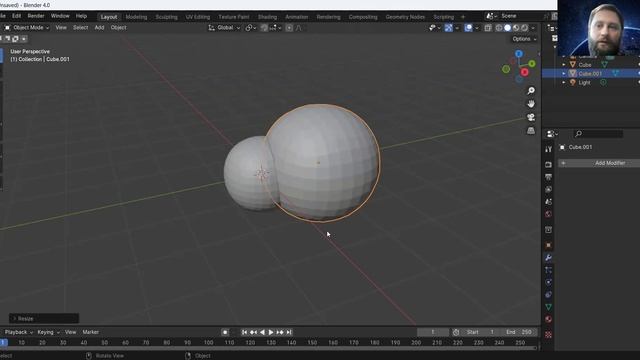Screen dimensions: 640x360
Task: Click the timeline Marker menu
Action: (x=91, y=332)
